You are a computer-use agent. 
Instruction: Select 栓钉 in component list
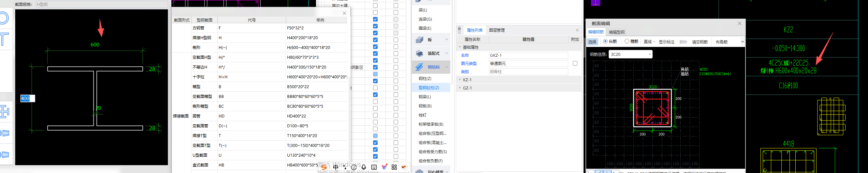click(431, 115)
